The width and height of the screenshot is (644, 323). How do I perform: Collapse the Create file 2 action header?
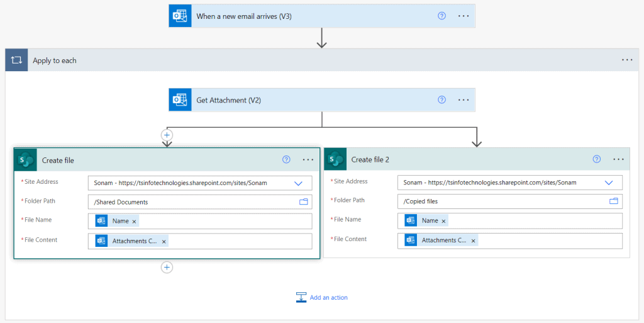click(477, 159)
